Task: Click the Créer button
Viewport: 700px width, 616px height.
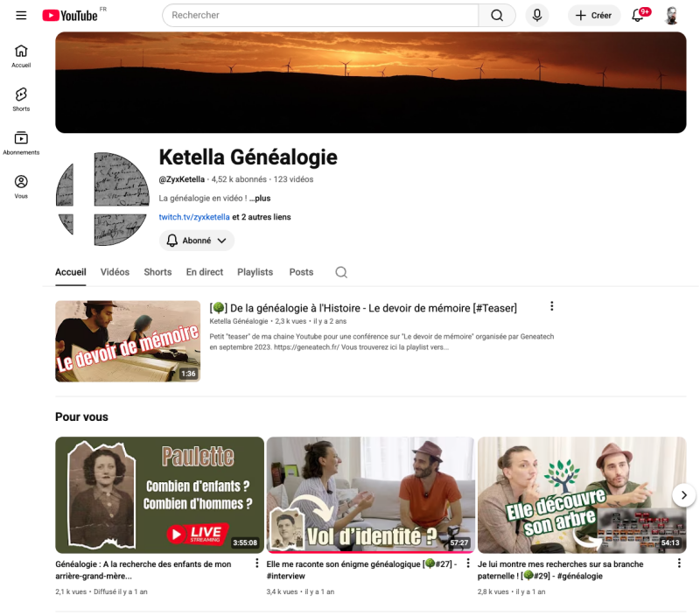Action: (x=594, y=16)
